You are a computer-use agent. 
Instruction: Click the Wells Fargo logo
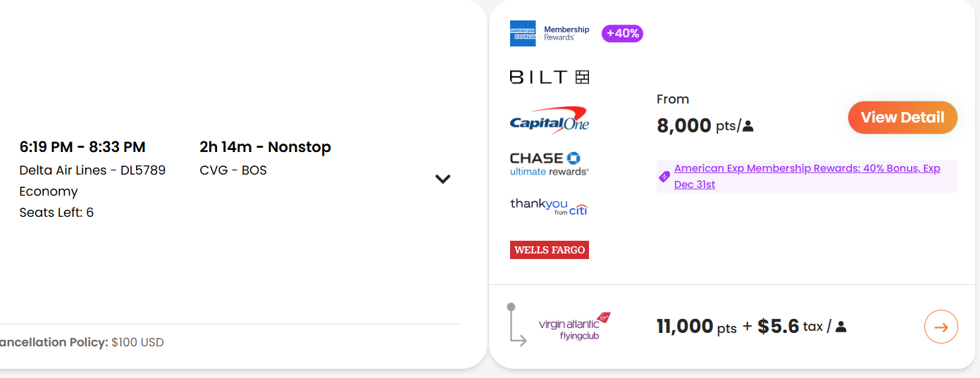point(549,250)
